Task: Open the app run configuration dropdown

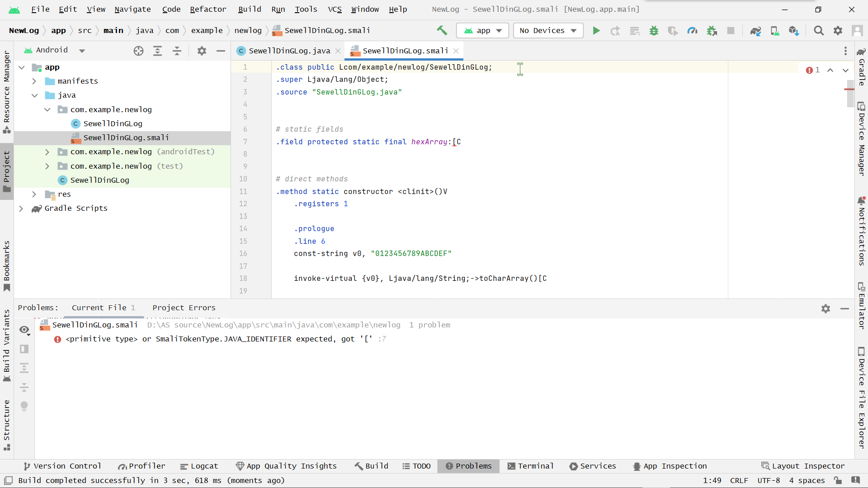Action: [x=482, y=30]
